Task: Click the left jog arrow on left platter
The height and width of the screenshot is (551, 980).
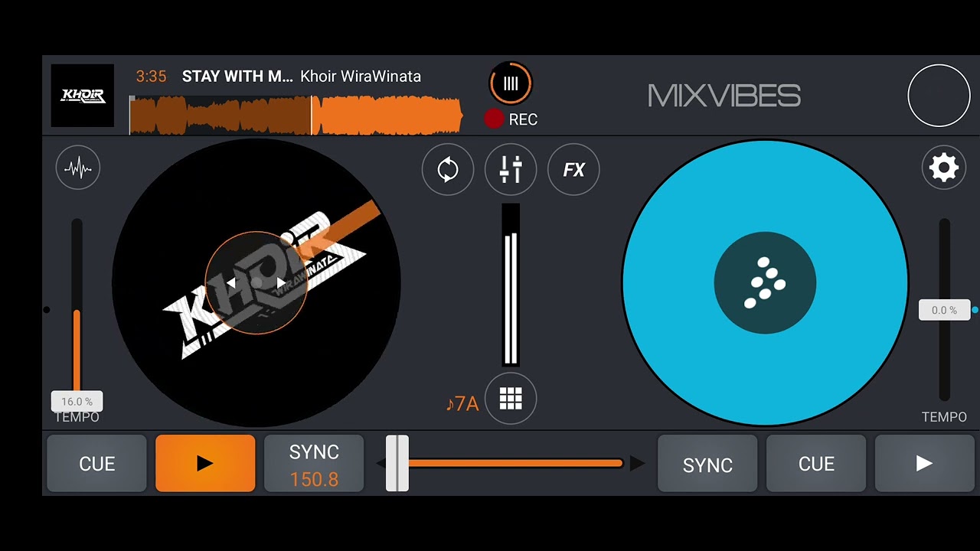Action: tap(231, 283)
